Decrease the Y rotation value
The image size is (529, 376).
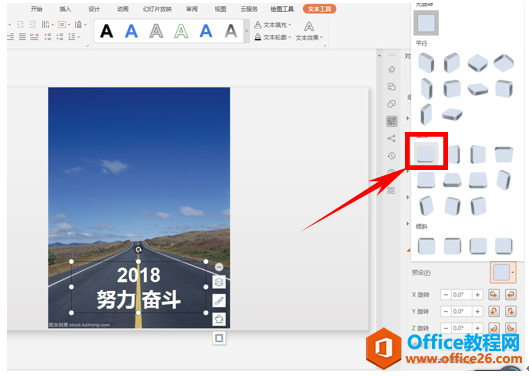pyautogui.click(x=446, y=311)
